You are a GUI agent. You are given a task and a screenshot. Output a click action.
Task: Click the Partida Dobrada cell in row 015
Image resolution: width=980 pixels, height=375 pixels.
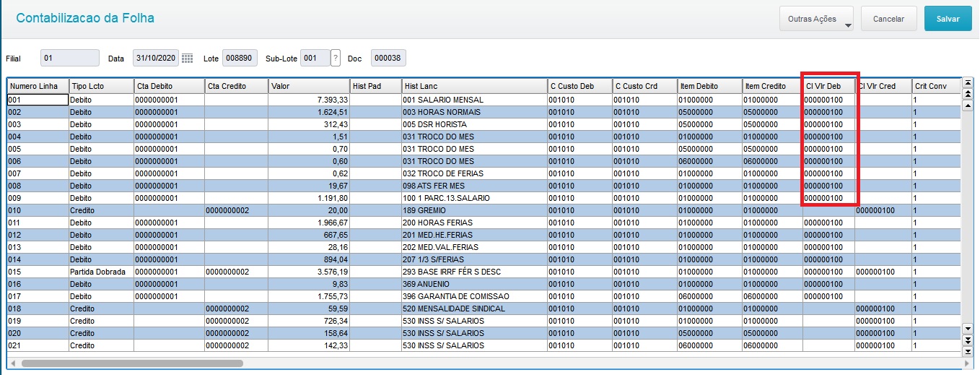click(101, 272)
